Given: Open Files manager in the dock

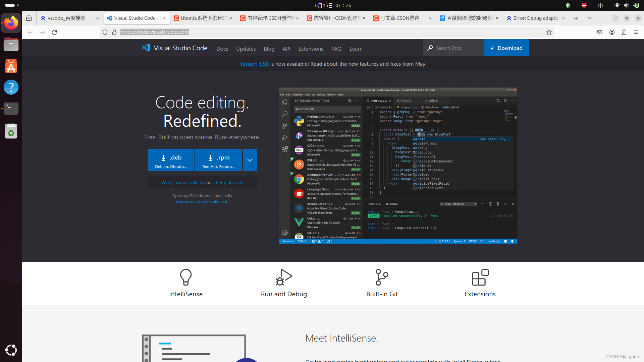Looking at the screenshot, I should [x=11, y=44].
